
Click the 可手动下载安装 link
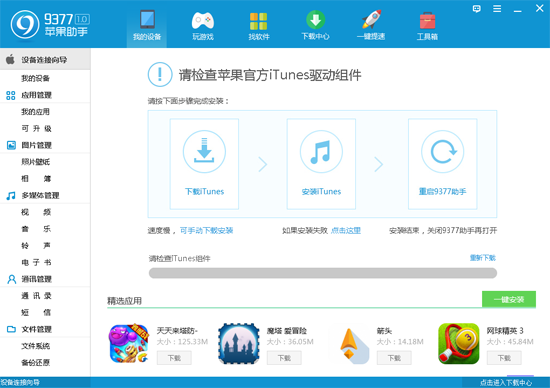click(x=207, y=230)
